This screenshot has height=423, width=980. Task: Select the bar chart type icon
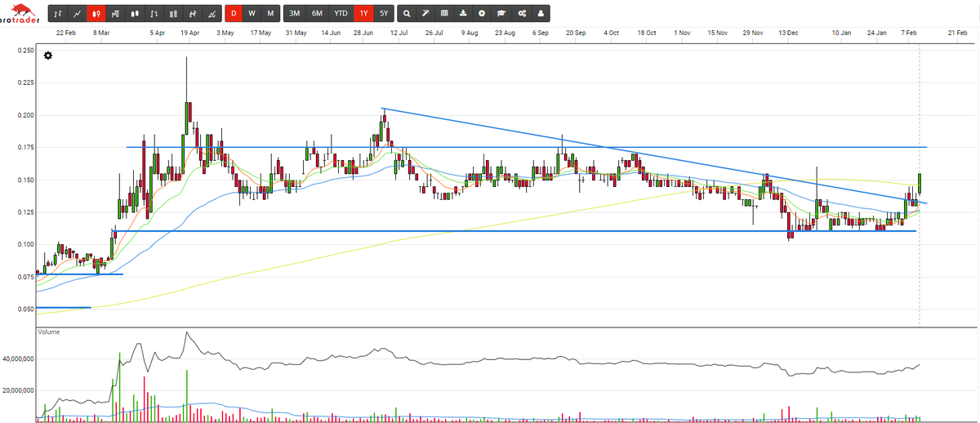tap(58, 14)
